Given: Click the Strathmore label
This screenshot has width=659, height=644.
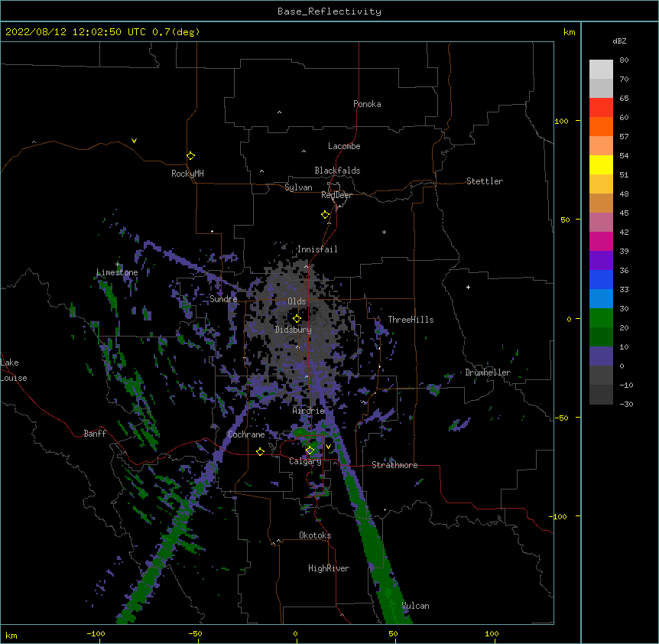Looking at the screenshot, I should pyautogui.click(x=394, y=465).
